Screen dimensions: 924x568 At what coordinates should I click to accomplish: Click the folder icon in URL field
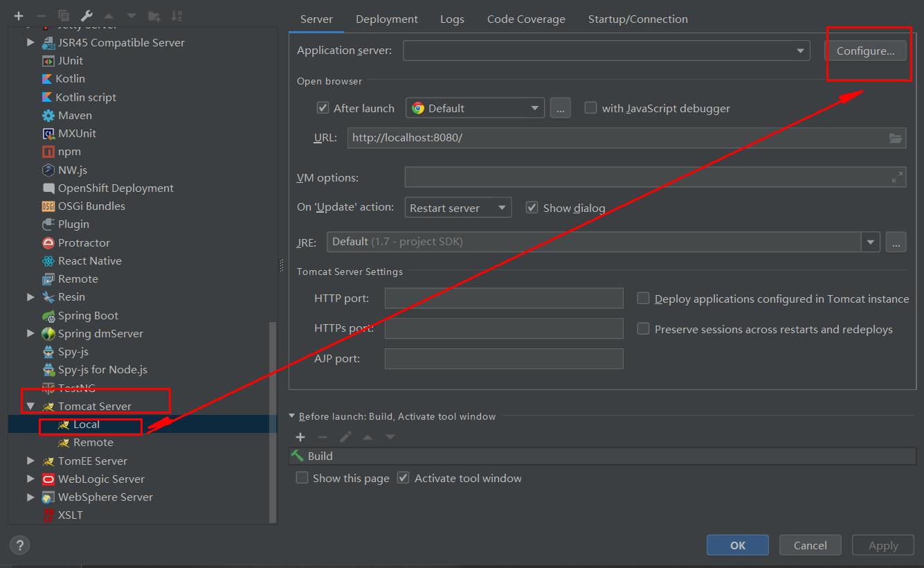click(896, 138)
